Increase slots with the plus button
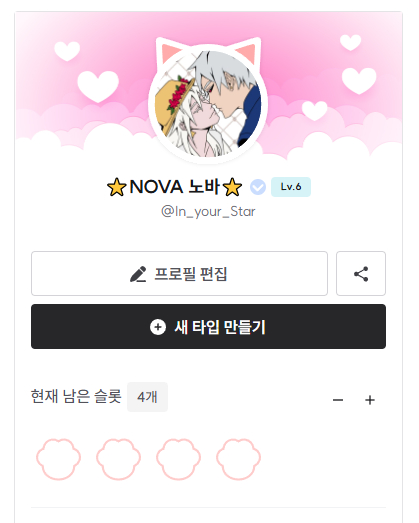The width and height of the screenshot is (419, 523). point(370,400)
